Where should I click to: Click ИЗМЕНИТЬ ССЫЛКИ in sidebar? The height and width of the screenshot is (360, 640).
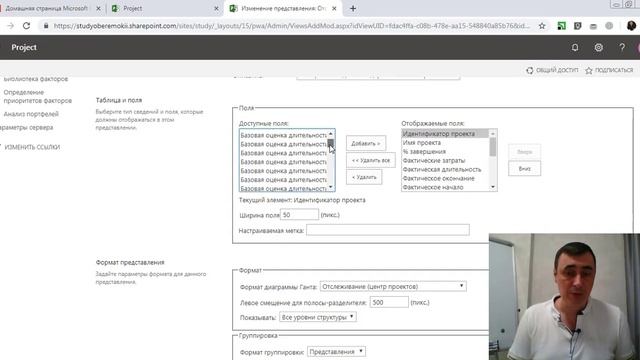pyautogui.click(x=32, y=147)
